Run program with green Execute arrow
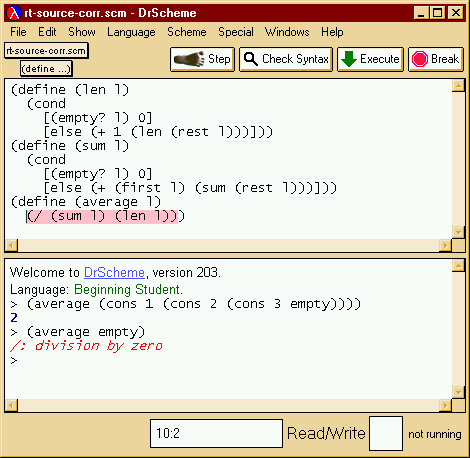 tap(370, 59)
